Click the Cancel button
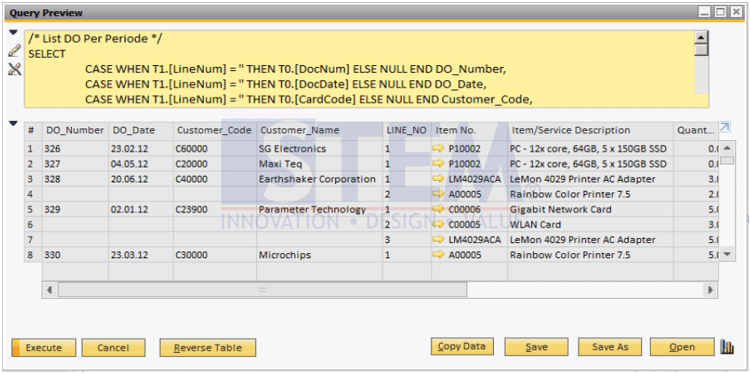Viewport: 750px width, 374px height. pos(113,348)
